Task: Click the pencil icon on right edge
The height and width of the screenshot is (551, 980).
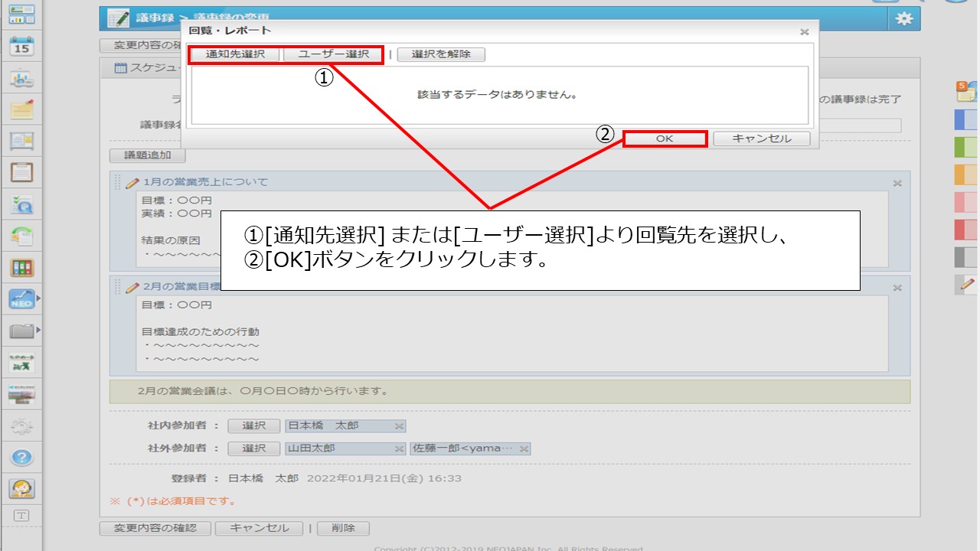Action: pos(967,284)
